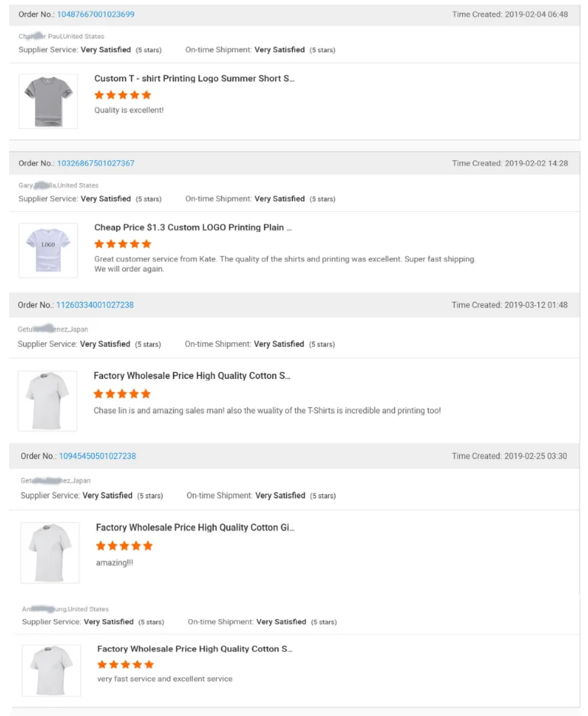This screenshot has width=588, height=716.
Task: Open order number 10326867501027367 link
Action: point(95,163)
